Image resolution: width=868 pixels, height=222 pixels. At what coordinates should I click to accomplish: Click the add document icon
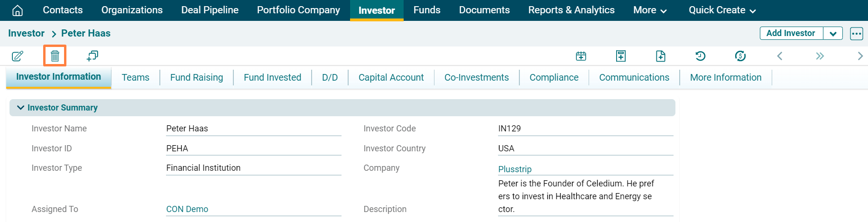[x=660, y=56]
